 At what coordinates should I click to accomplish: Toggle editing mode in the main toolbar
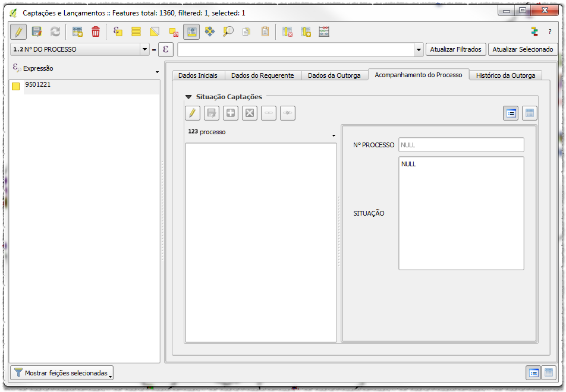[x=18, y=32]
